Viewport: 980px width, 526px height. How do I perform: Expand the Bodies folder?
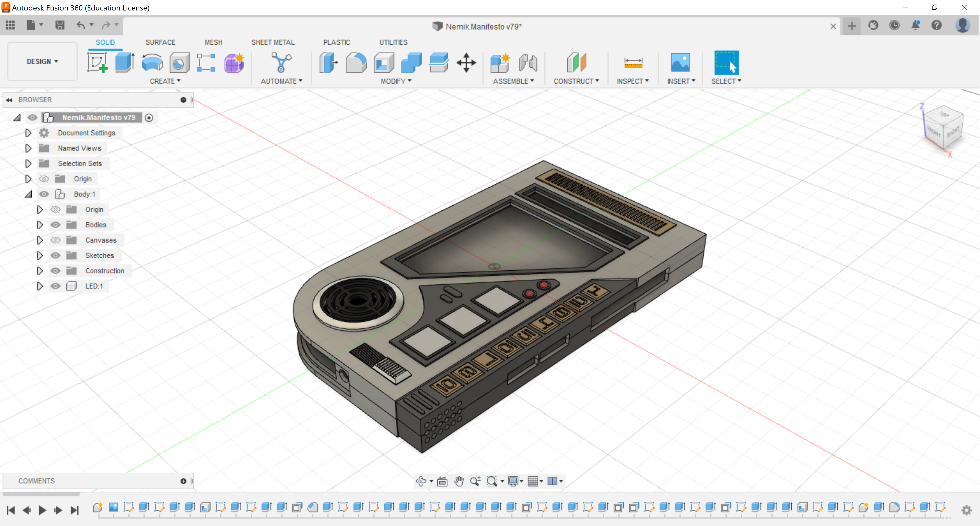point(40,225)
